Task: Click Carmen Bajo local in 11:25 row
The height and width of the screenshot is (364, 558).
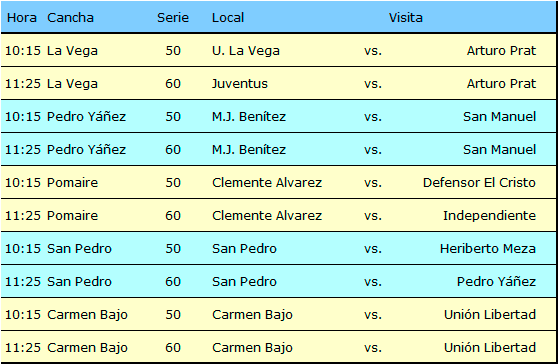Action: coord(252,348)
